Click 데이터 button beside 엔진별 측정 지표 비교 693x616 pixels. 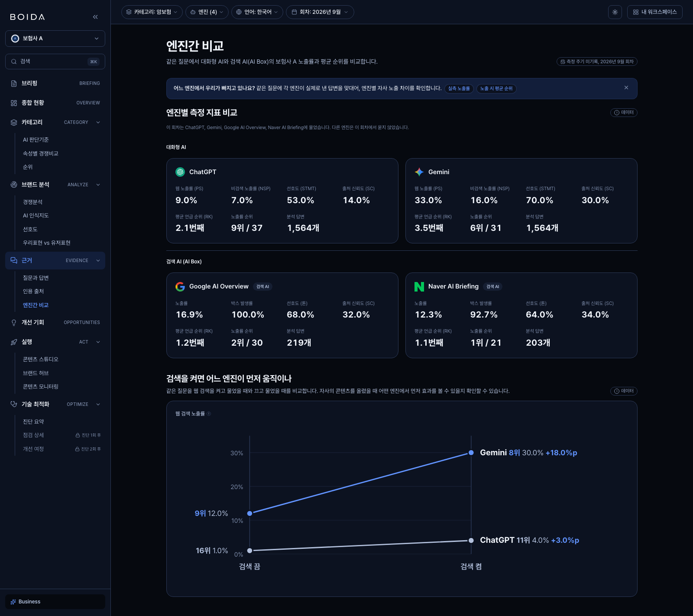[624, 113]
